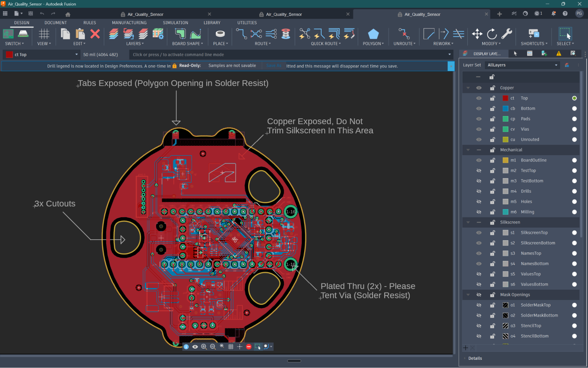Show the m6 Milling layer
The width and height of the screenshot is (588, 368).
pos(479,212)
